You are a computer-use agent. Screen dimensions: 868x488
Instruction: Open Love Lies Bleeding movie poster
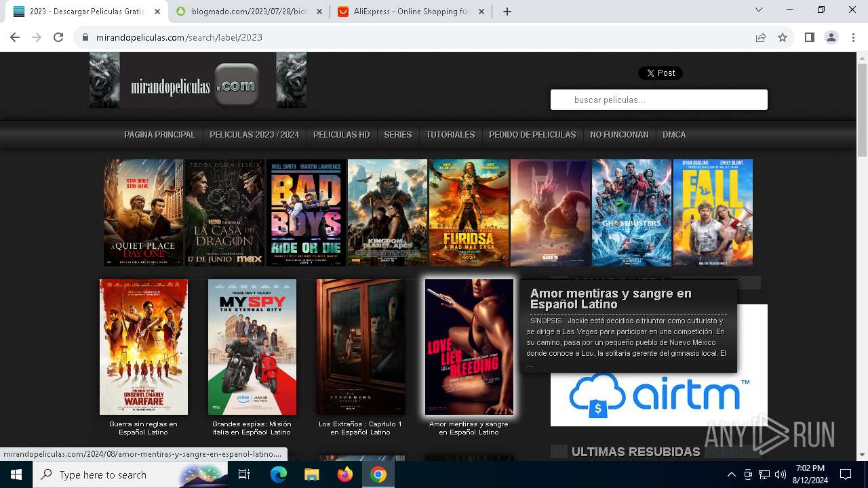[469, 347]
